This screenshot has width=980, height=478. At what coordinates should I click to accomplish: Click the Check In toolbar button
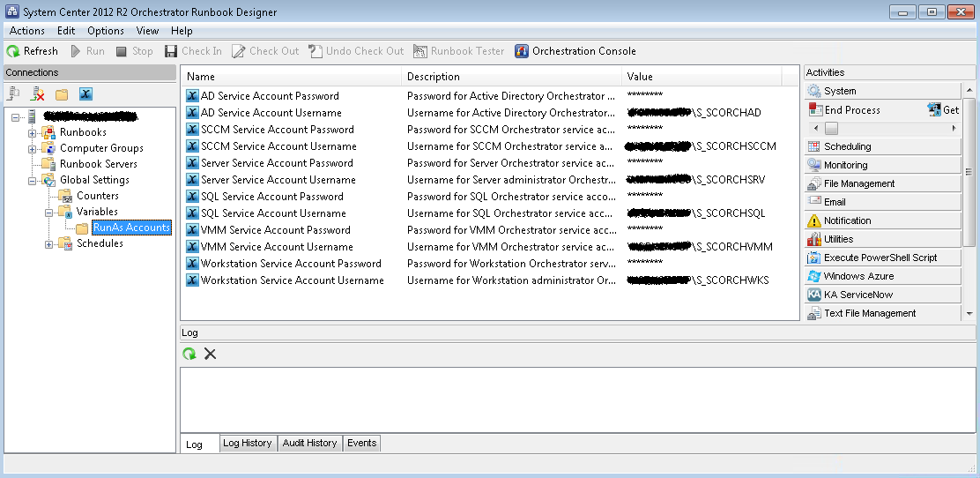tap(193, 51)
